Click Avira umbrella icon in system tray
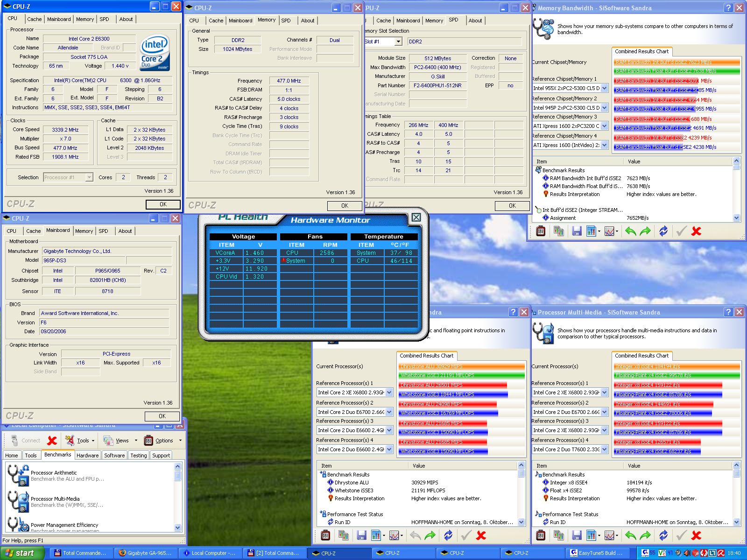This screenshot has height=560, width=747. click(x=721, y=553)
